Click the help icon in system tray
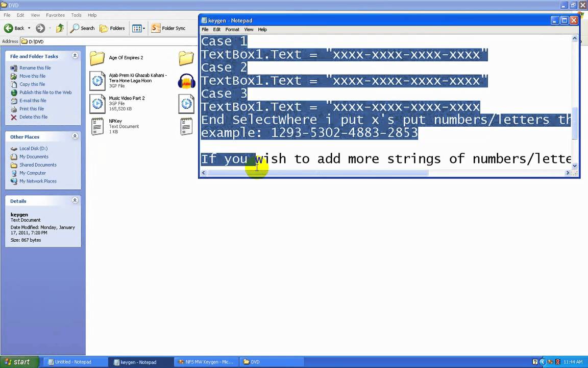588x368 pixels. pyautogui.click(x=535, y=362)
